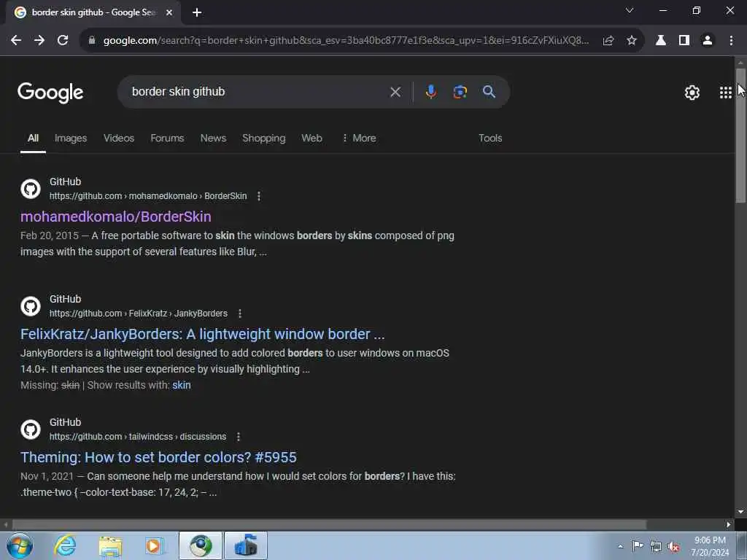Open 'Theming: How to set border colors?' result
747x560 pixels.
pos(158,458)
